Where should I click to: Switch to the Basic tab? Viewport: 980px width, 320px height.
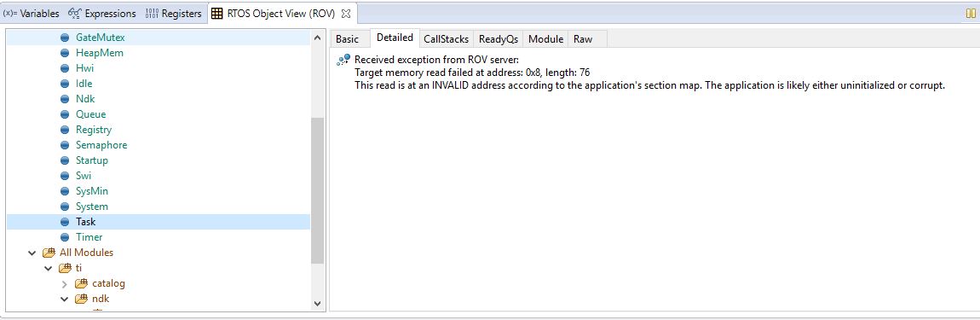click(x=348, y=38)
